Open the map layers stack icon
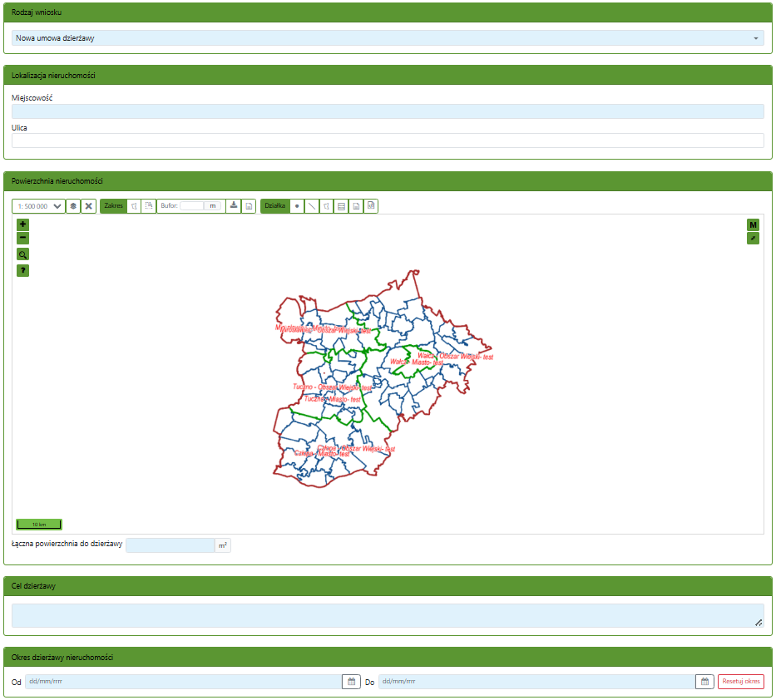This screenshot has width=776, height=700. [73, 206]
